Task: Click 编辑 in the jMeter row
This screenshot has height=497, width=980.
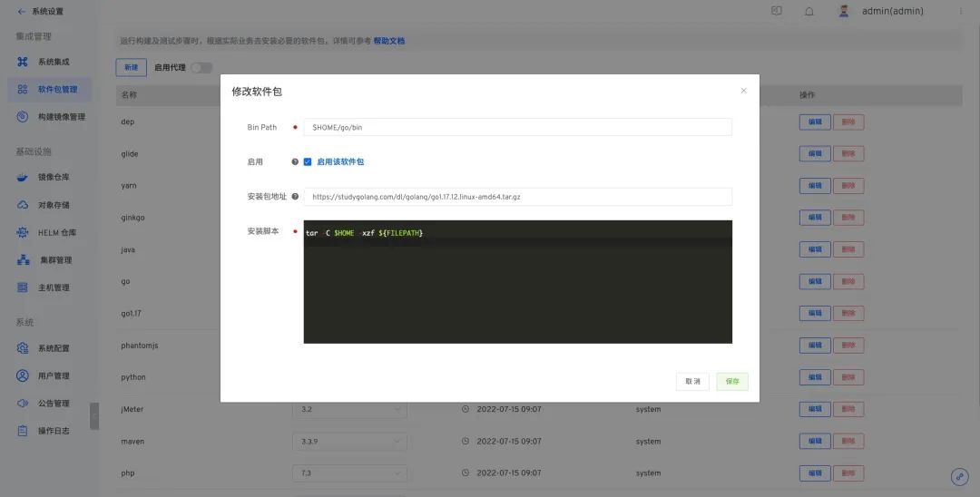Action: [x=815, y=410]
